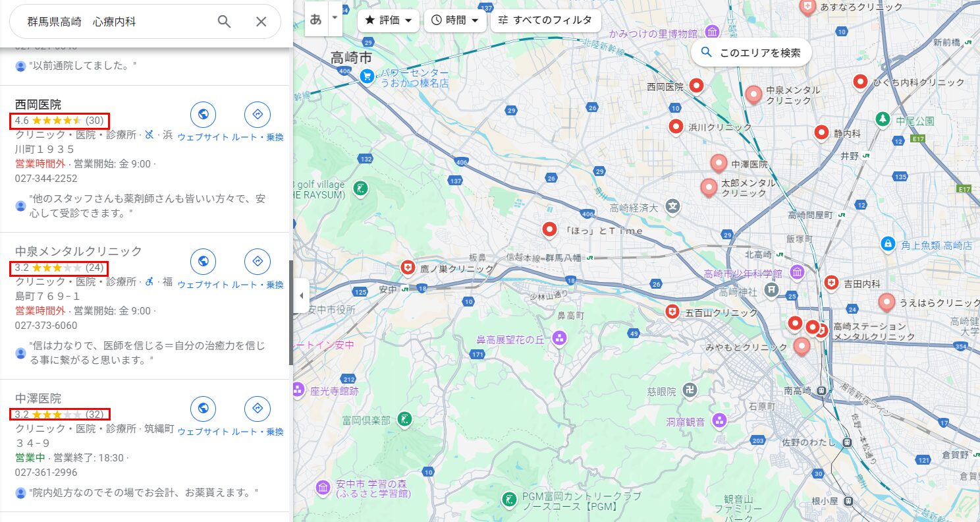
Task: Select the 西岡医院 listing title
Action: click(x=38, y=104)
